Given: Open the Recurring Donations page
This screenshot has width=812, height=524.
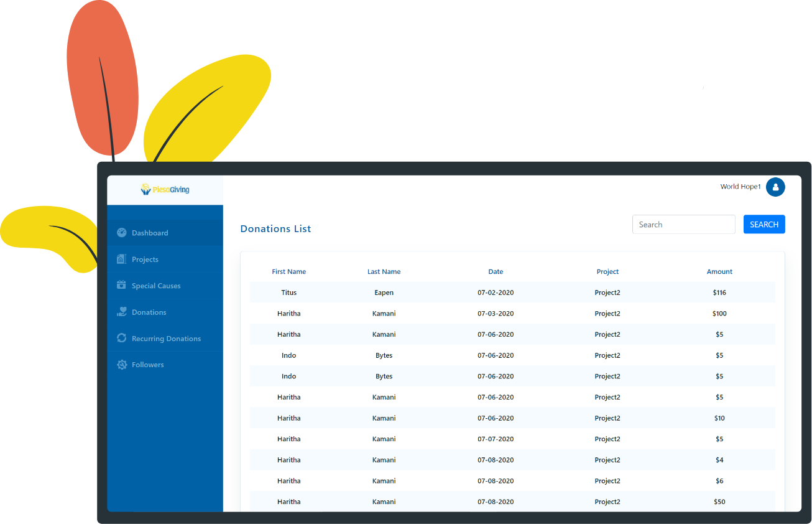Looking at the screenshot, I should tap(165, 338).
